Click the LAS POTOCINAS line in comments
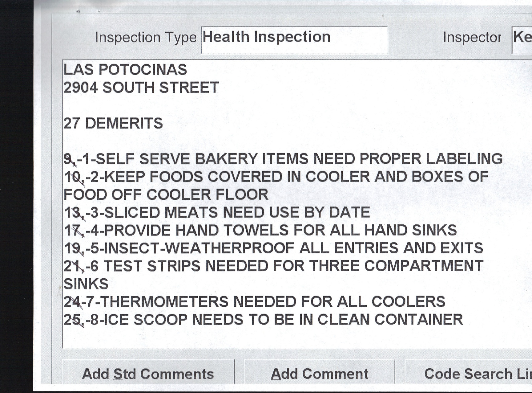Screen dimensions: 532x393 point(125,70)
